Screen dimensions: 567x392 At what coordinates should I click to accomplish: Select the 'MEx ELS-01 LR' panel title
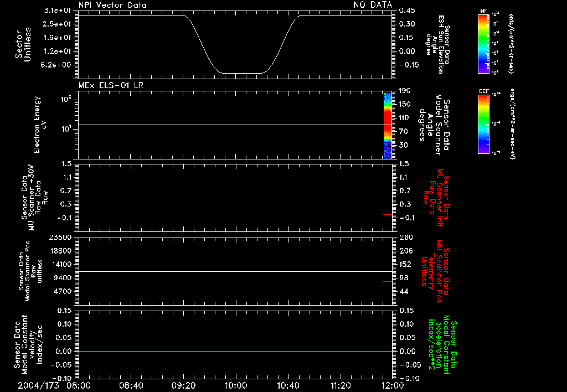[x=111, y=85]
